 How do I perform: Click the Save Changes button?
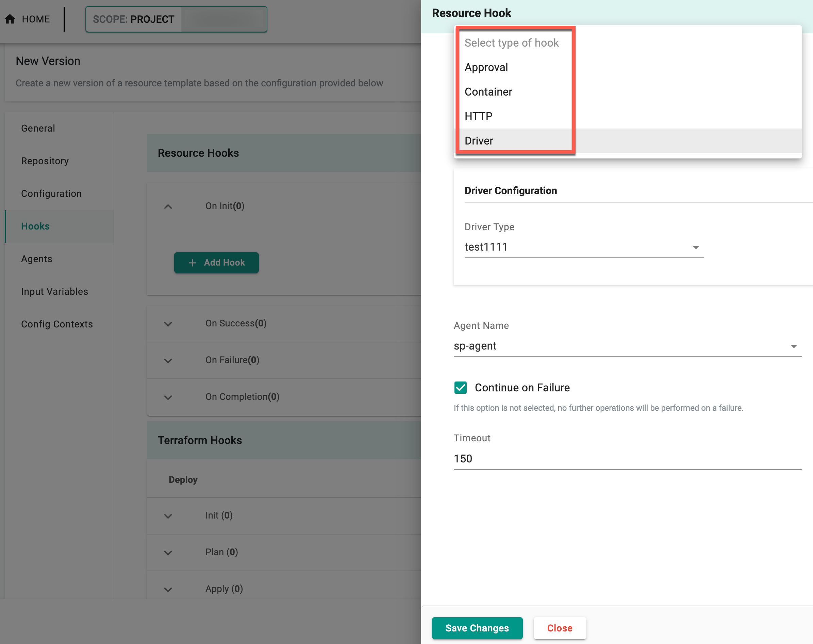(477, 628)
